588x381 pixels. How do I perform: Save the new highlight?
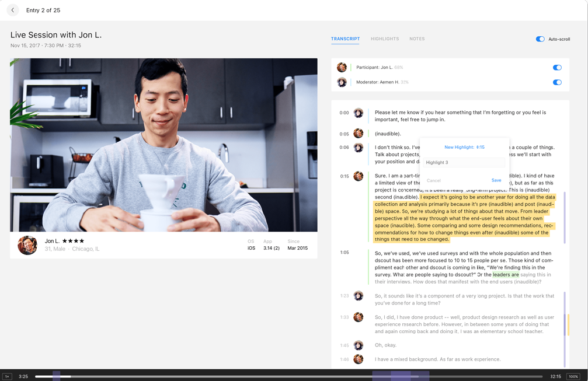pos(496,180)
